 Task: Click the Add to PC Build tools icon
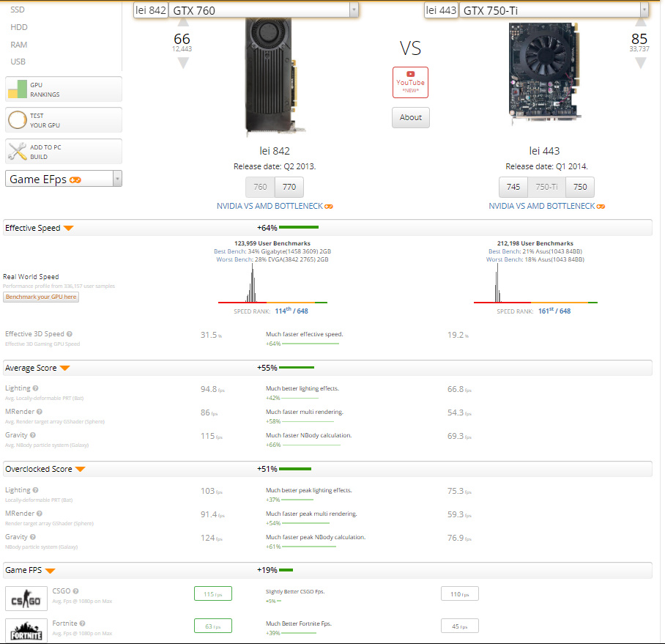click(18, 152)
